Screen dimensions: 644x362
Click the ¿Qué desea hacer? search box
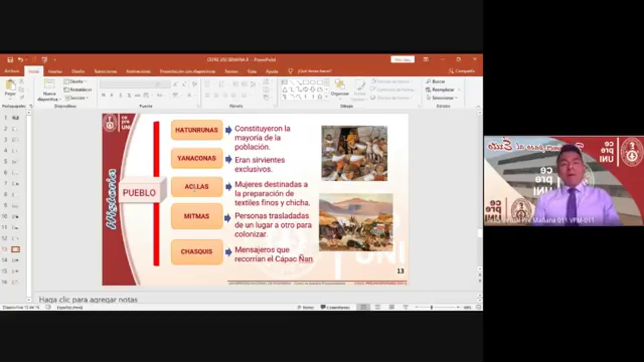(x=314, y=71)
